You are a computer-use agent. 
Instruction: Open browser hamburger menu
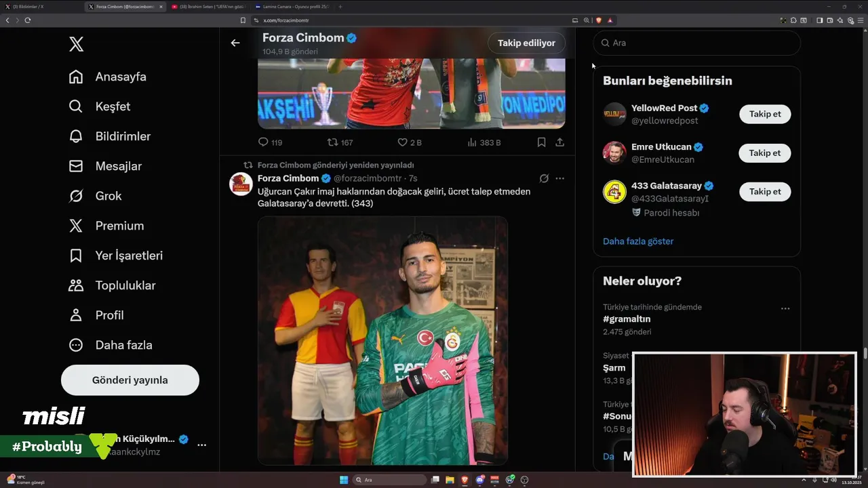pos(861,20)
